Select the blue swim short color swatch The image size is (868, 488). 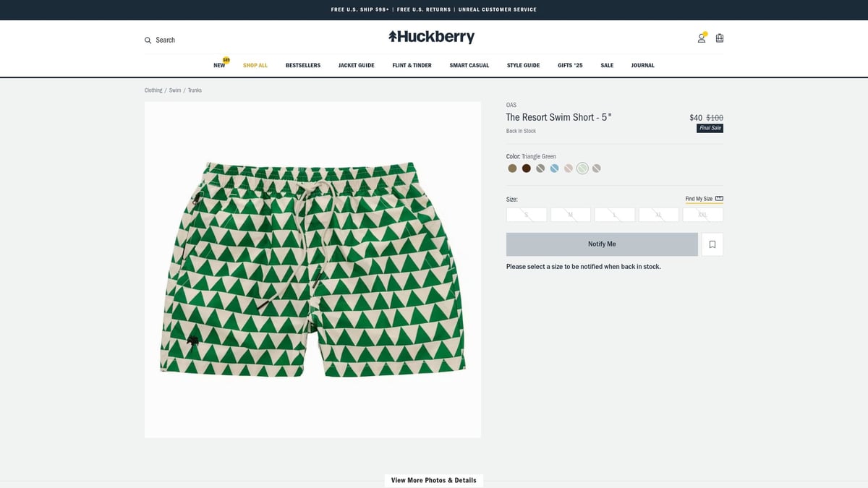[554, 168]
